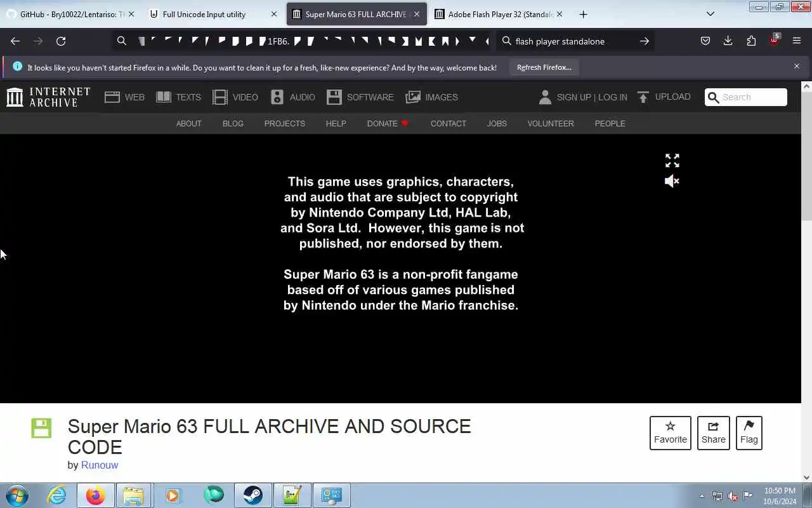Submit search with the arrow button
Screen dimensions: 812x508
point(645,41)
